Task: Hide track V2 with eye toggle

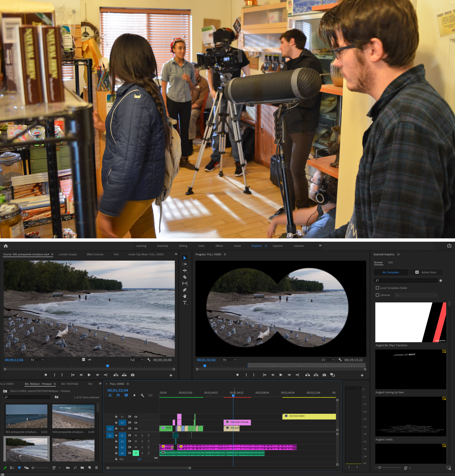Action: click(136, 422)
